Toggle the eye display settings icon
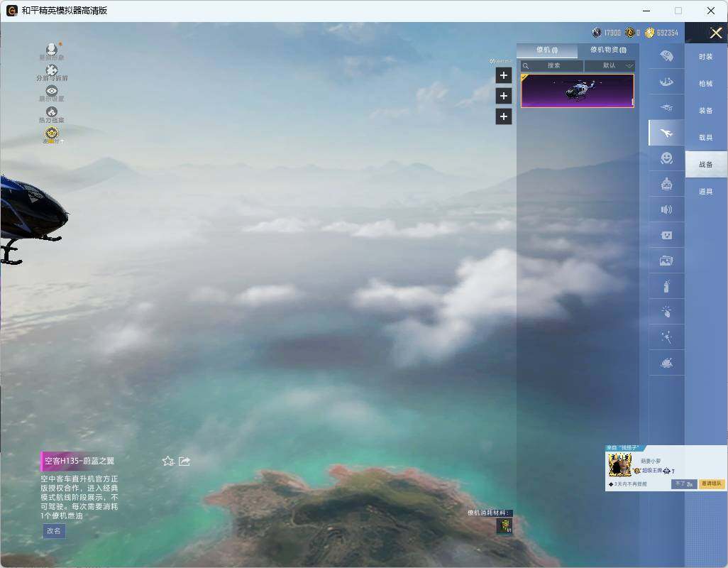This screenshot has width=728, height=568. coord(52,93)
